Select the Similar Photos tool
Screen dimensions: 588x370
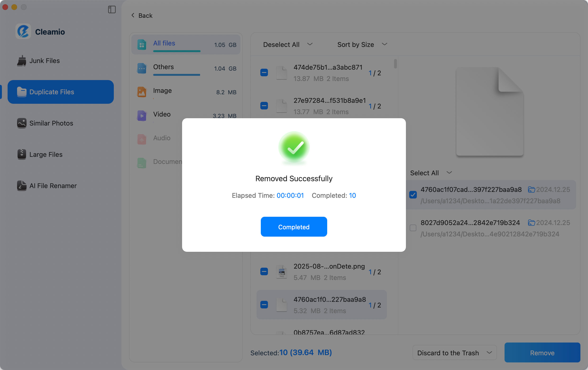tap(51, 123)
